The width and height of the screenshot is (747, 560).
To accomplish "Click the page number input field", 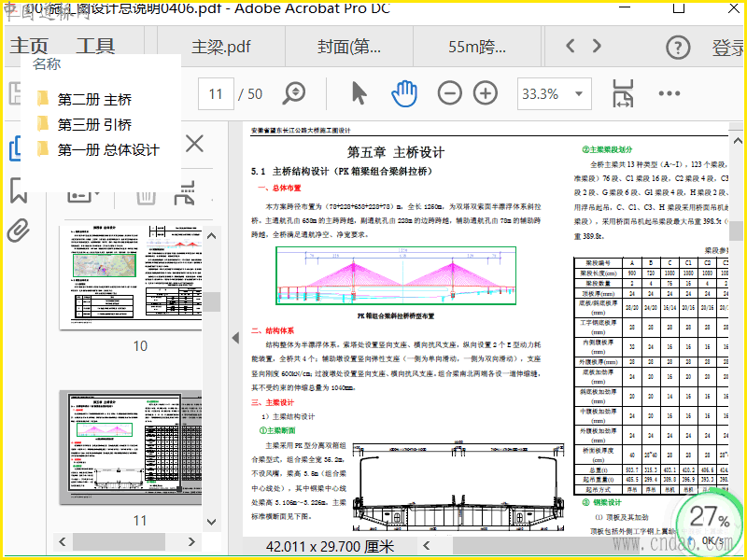I will [x=216, y=93].
